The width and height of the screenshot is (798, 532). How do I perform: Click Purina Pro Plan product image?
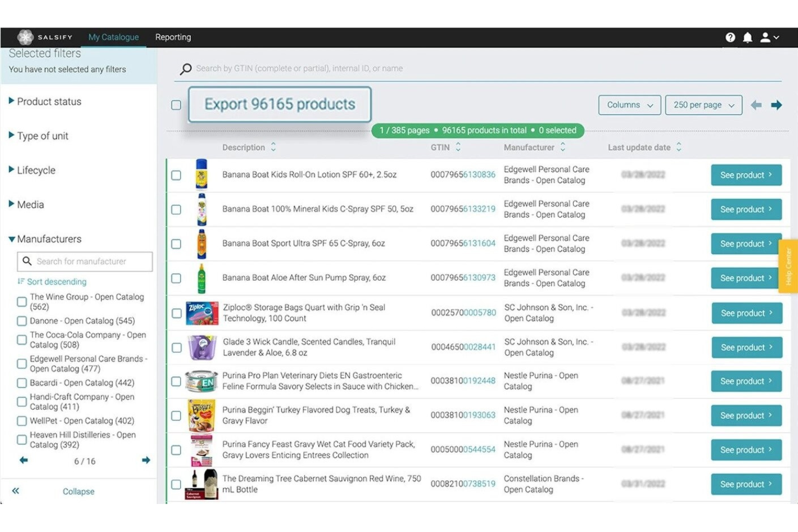202,382
